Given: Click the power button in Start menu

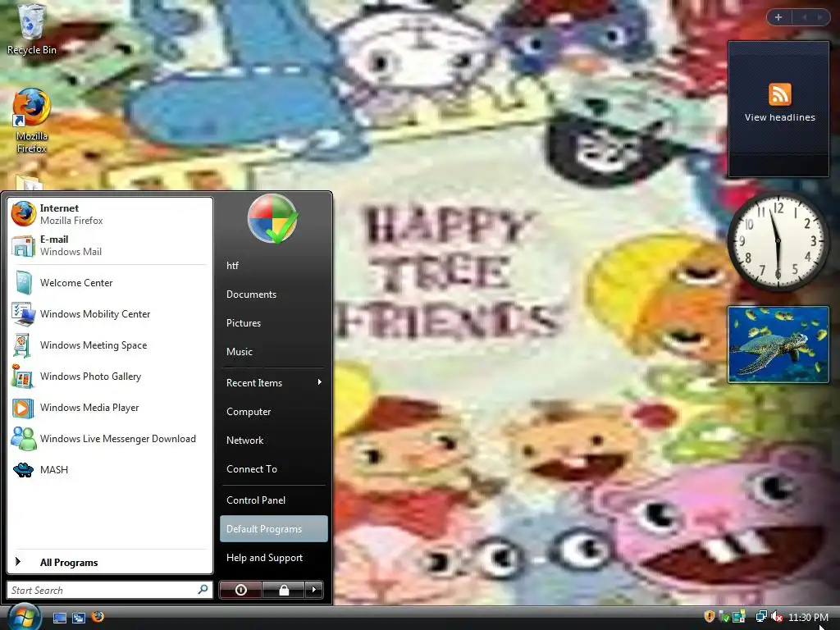Looking at the screenshot, I should coord(241,590).
